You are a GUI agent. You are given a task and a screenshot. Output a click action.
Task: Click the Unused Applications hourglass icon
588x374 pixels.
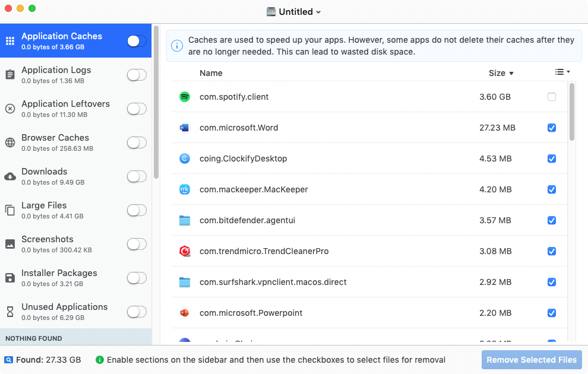10,312
